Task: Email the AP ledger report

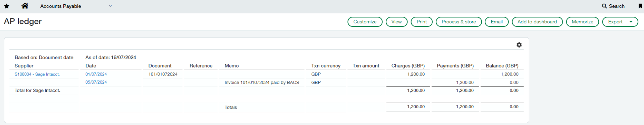Action: (x=496, y=22)
